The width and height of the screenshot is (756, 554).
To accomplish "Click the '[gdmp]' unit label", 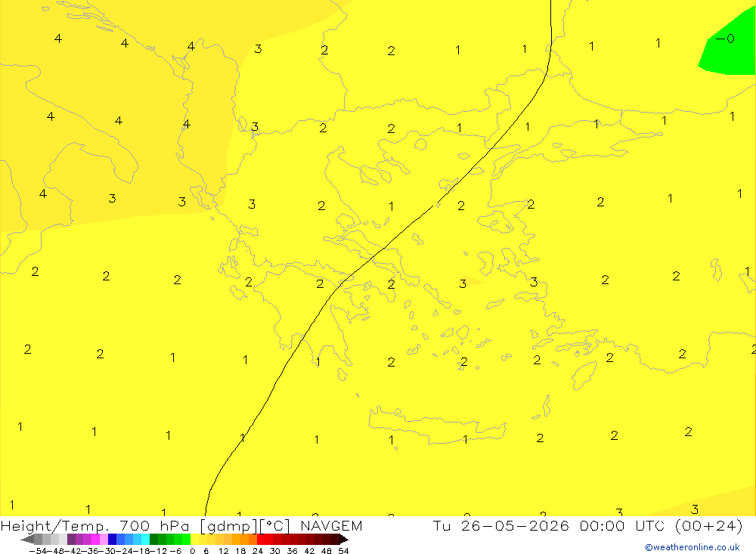I will 229,525.
